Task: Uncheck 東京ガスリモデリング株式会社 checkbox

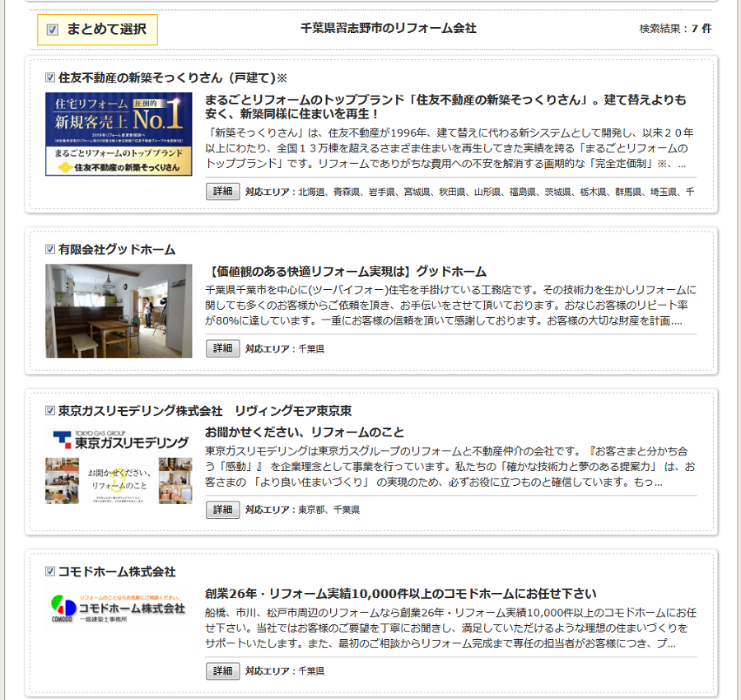Action: (x=50, y=410)
